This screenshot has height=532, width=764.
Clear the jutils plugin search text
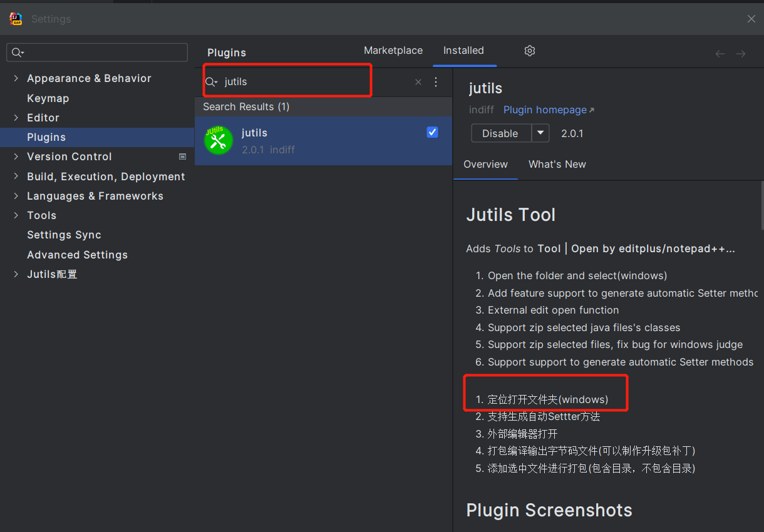418,82
